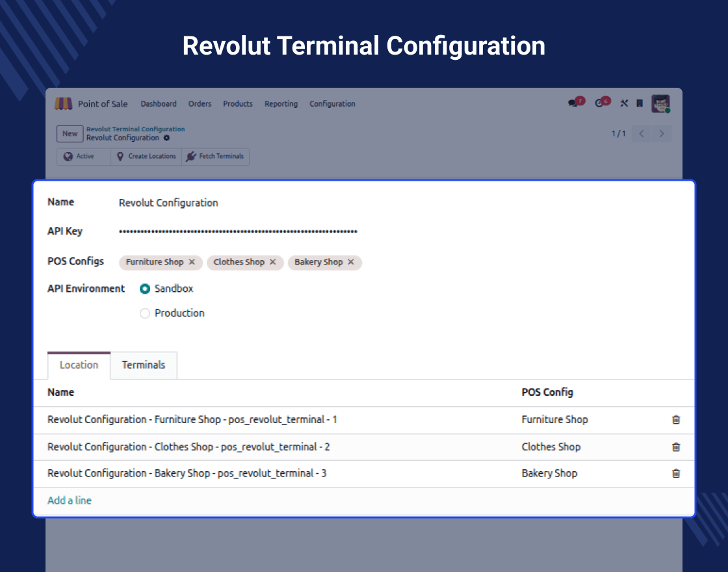Delete the Clothes Shop location row
The width and height of the screenshot is (728, 572).
[x=676, y=447]
